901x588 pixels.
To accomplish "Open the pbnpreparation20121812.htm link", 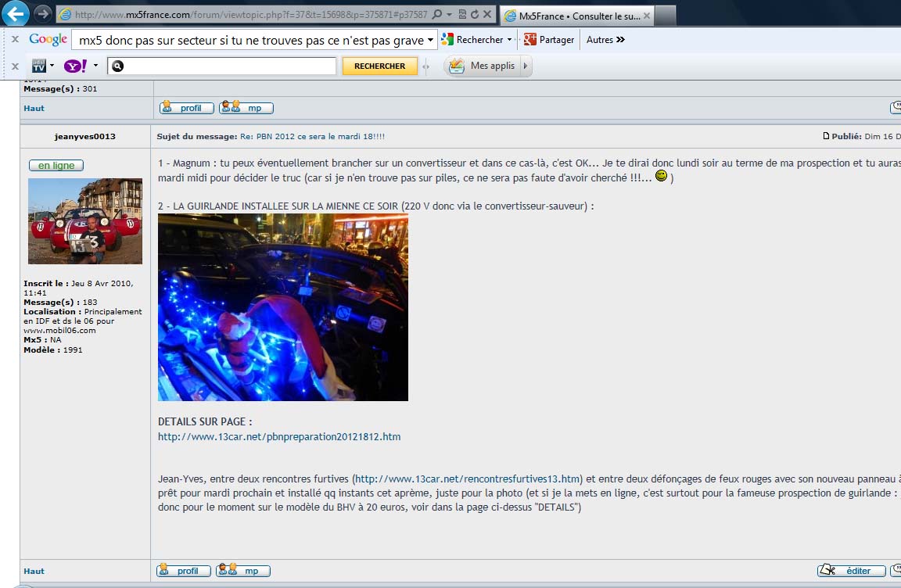I will click(x=279, y=436).
